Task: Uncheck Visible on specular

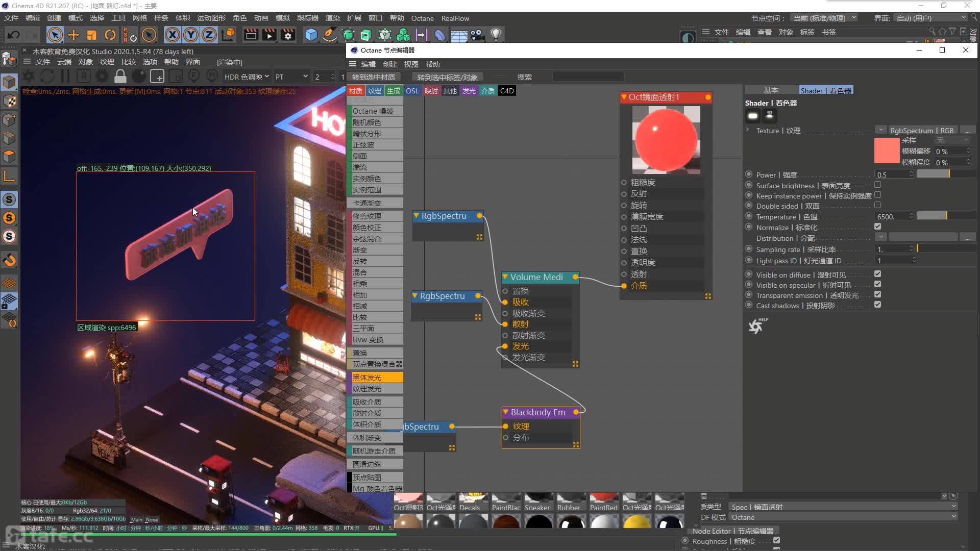Action: (877, 284)
